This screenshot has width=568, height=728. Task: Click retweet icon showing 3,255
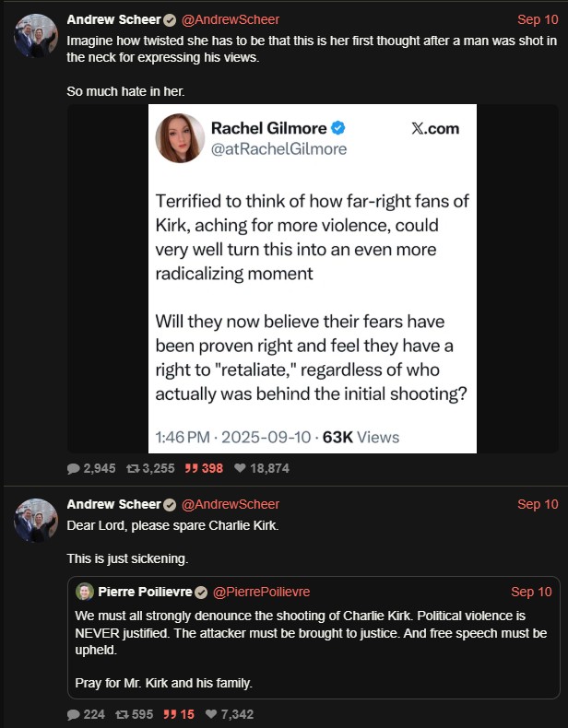[134, 468]
